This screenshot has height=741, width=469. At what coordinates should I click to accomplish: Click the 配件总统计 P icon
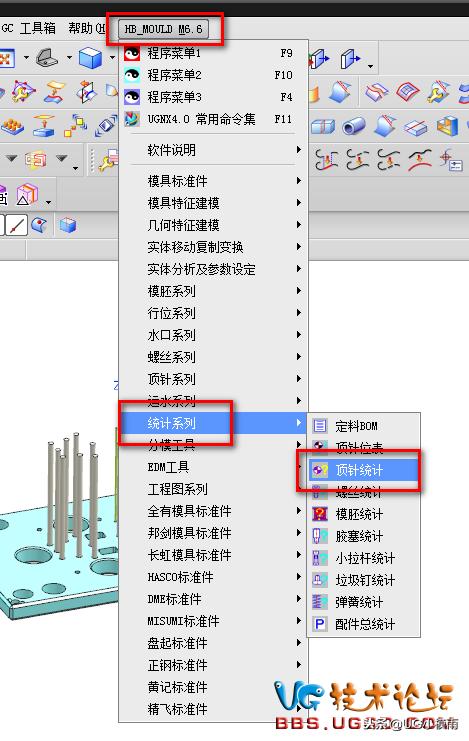tap(320, 624)
